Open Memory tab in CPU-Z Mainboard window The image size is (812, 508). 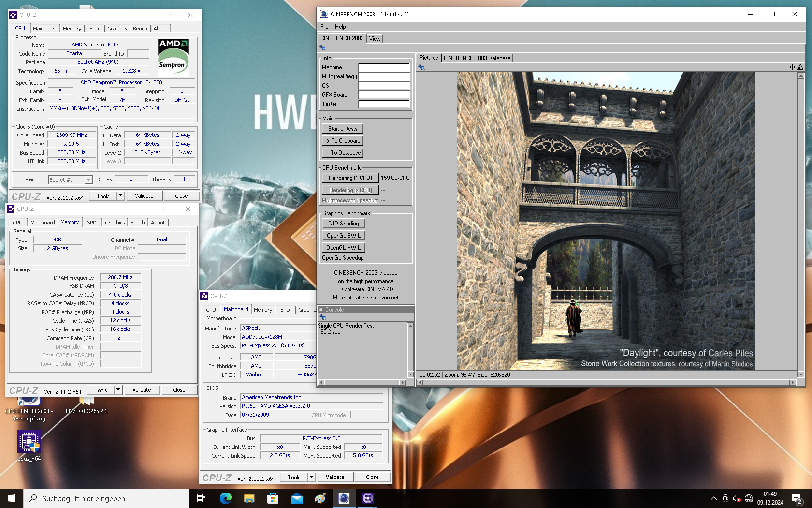pyautogui.click(x=263, y=310)
